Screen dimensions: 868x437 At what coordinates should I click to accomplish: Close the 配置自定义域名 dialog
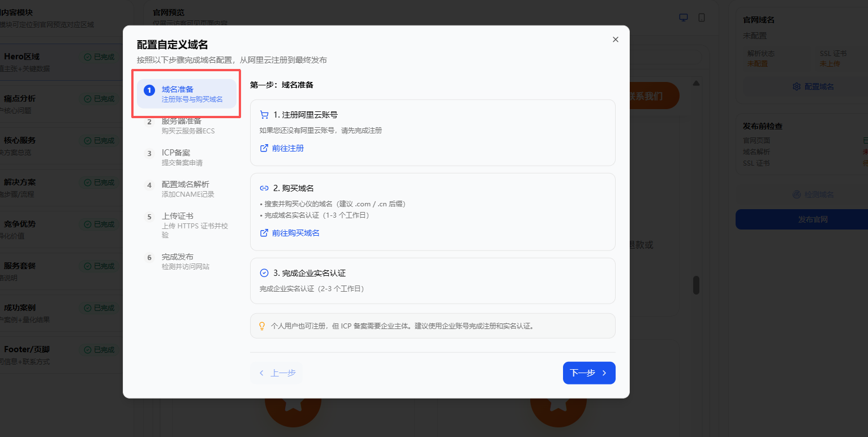[616, 40]
